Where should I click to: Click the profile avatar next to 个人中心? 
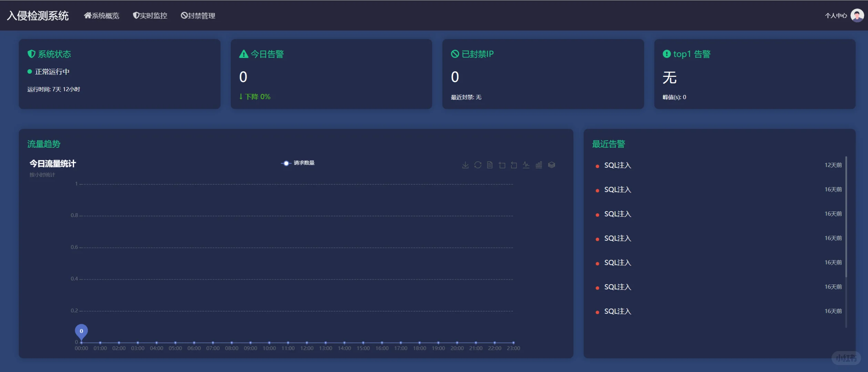click(x=857, y=15)
